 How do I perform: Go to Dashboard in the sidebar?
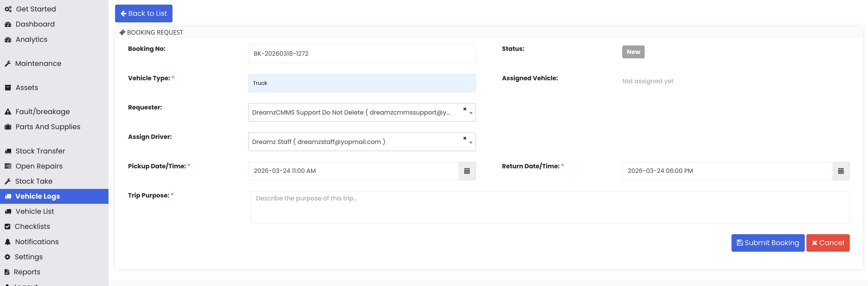click(35, 24)
